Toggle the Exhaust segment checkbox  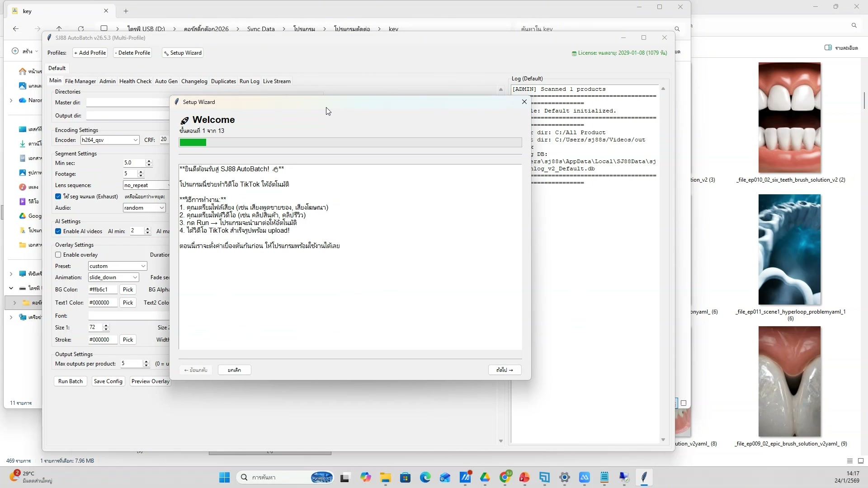pos(58,197)
